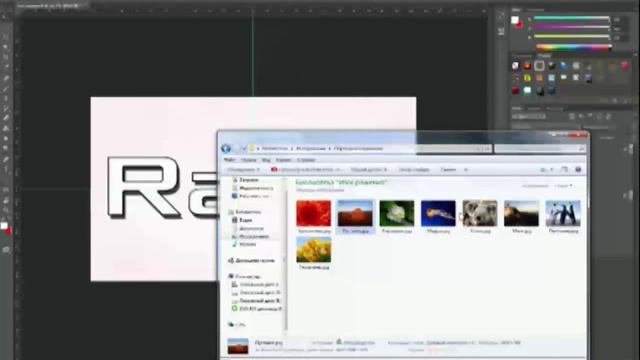Screen dimensions: 640x360
Task: Switch to the Styles tab in Photoshop
Action: click(544, 56)
